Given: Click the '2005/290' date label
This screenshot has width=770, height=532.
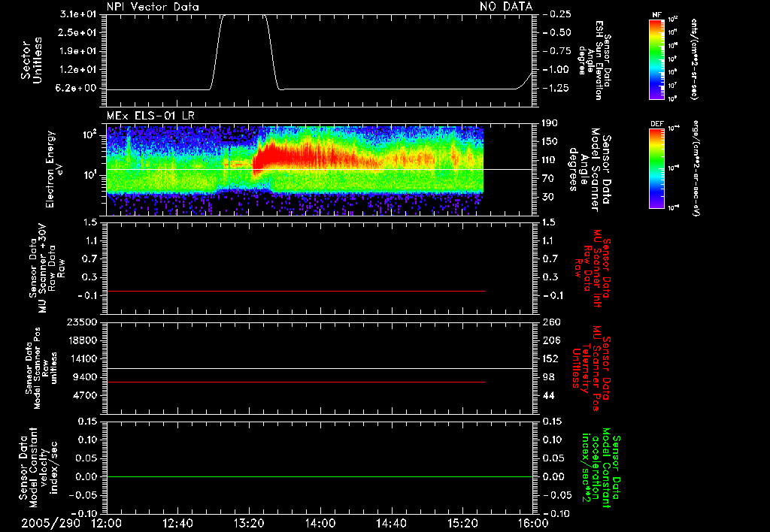Looking at the screenshot, I should (x=50, y=523).
